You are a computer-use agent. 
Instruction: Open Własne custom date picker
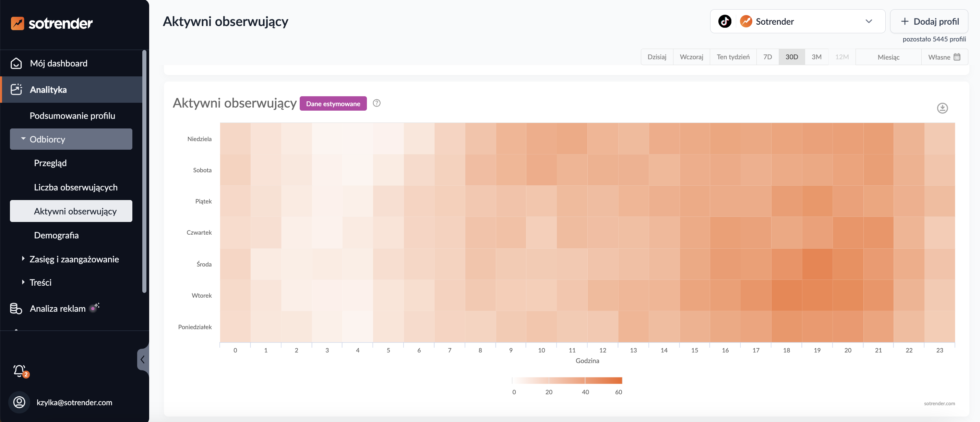[944, 57]
